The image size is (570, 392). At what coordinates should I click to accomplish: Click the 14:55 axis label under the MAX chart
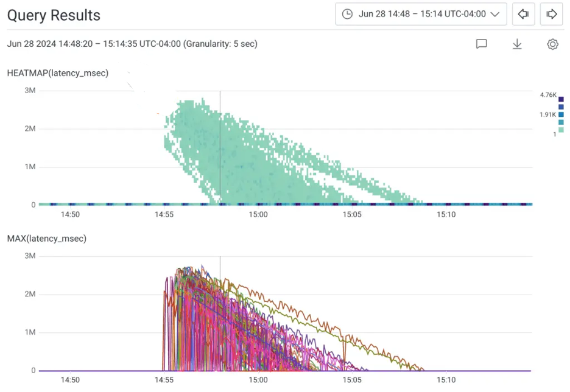[164, 380]
